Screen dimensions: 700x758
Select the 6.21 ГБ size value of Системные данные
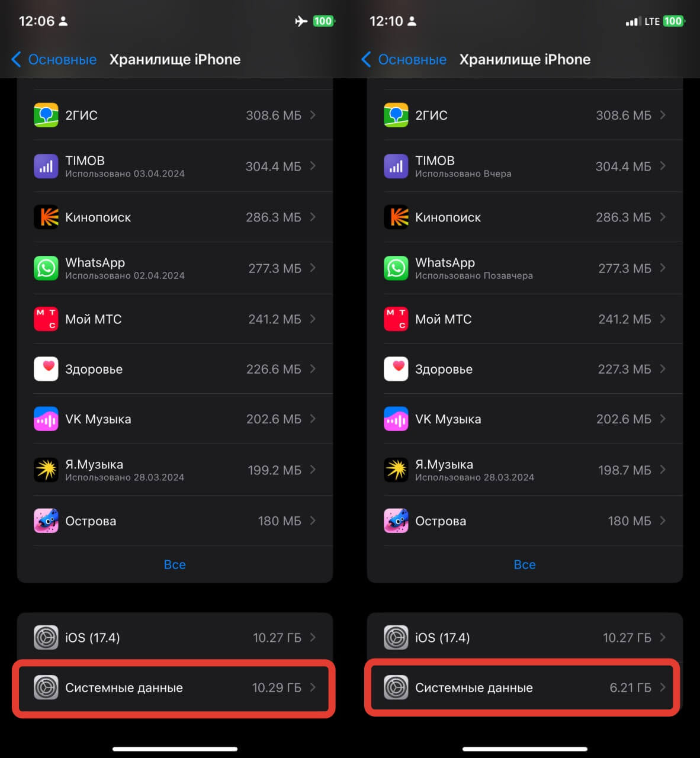(630, 688)
